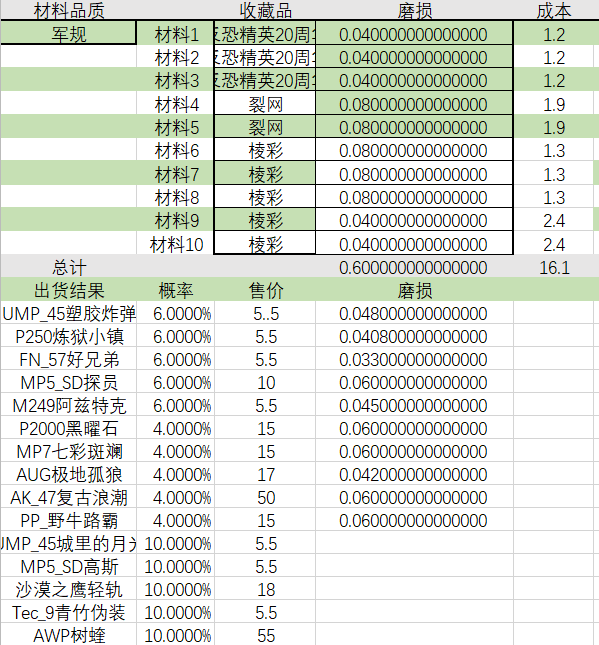Image resolution: width=599 pixels, height=645 pixels.
Task: Select the FN_57好兄弟 row name
Action: (x=68, y=360)
